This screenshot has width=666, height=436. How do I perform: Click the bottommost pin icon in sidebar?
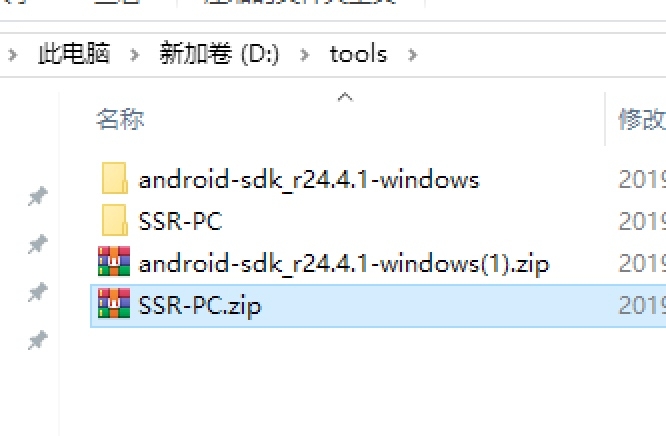click(x=37, y=341)
